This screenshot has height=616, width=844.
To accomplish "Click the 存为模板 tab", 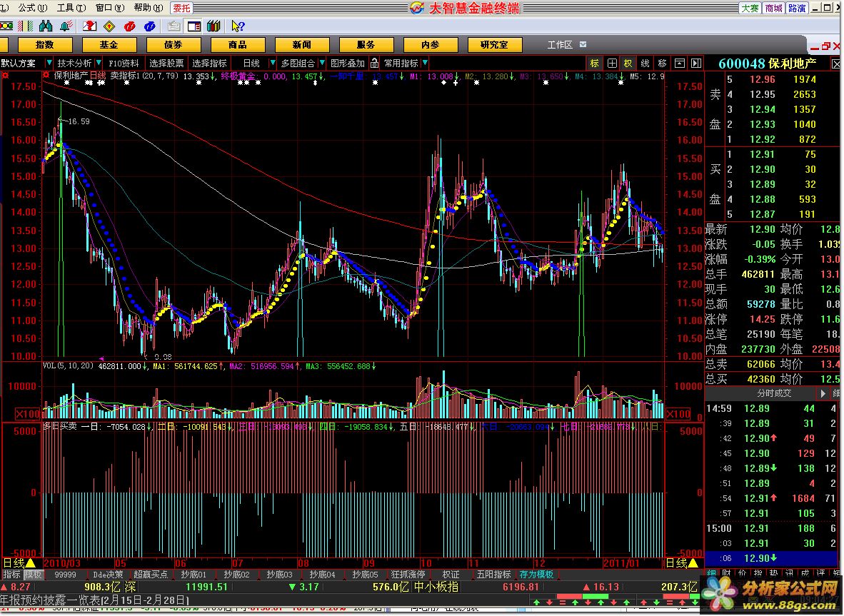I will (x=536, y=575).
